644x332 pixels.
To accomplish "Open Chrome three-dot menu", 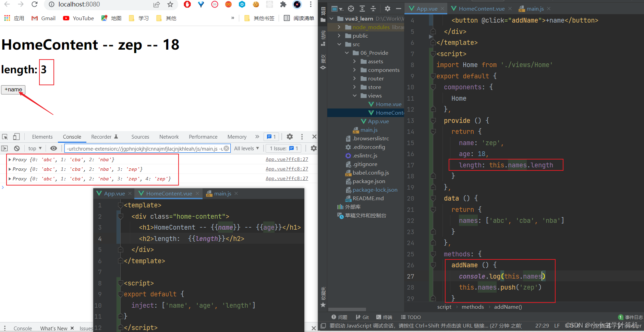I will point(311,4).
